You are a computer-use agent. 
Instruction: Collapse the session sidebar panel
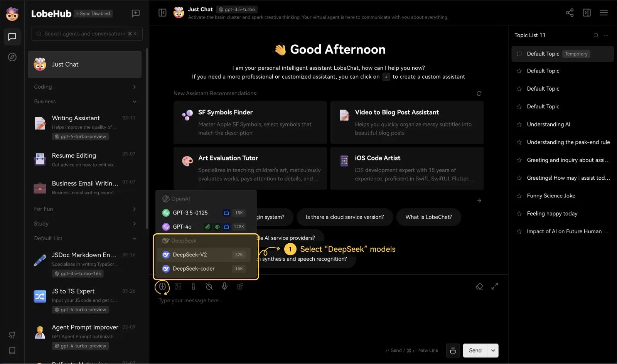tap(163, 13)
